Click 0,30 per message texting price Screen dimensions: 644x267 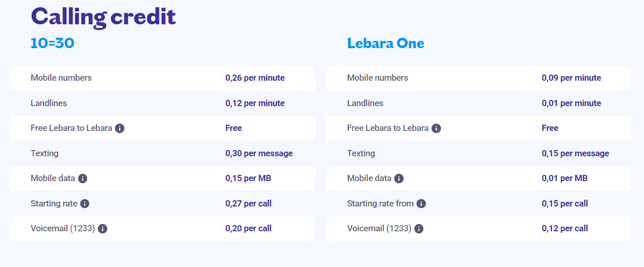click(259, 154)
